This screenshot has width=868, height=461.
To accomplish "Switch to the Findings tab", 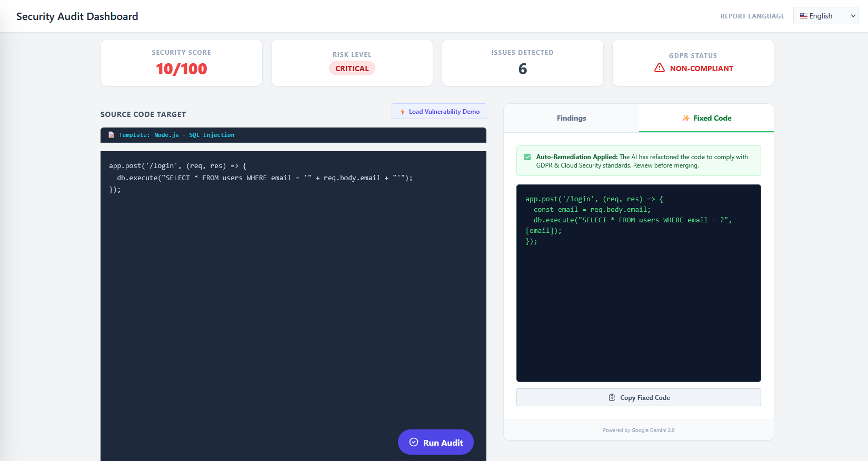I will point(571,118).
